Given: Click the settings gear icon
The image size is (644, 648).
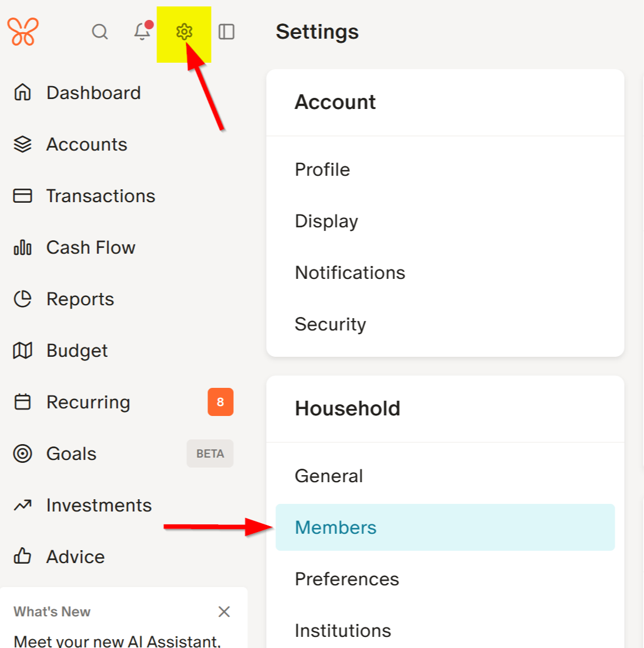Looking at the screenshot, I should click(184, 32).
